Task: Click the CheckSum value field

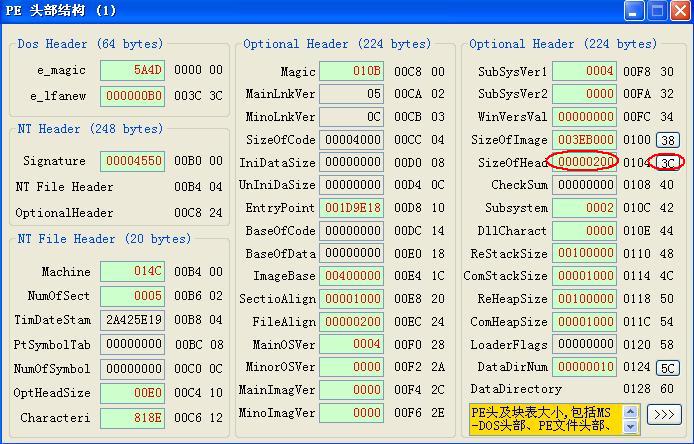Action: [584, 185]
